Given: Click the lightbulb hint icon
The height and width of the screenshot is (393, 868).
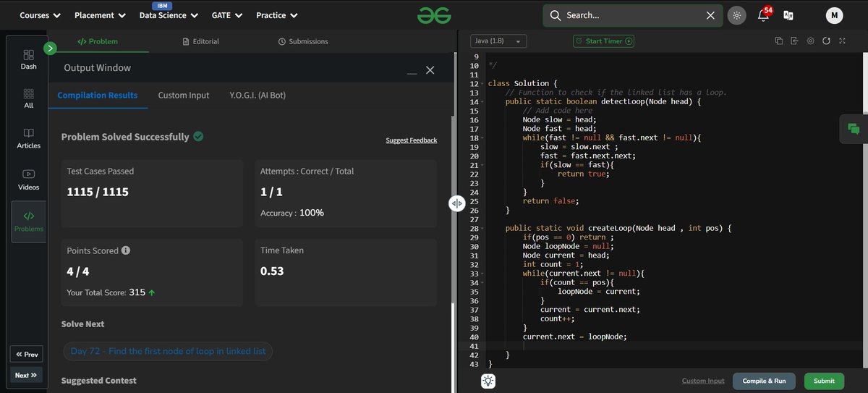Looking at the screenshot, I should 489,381.
